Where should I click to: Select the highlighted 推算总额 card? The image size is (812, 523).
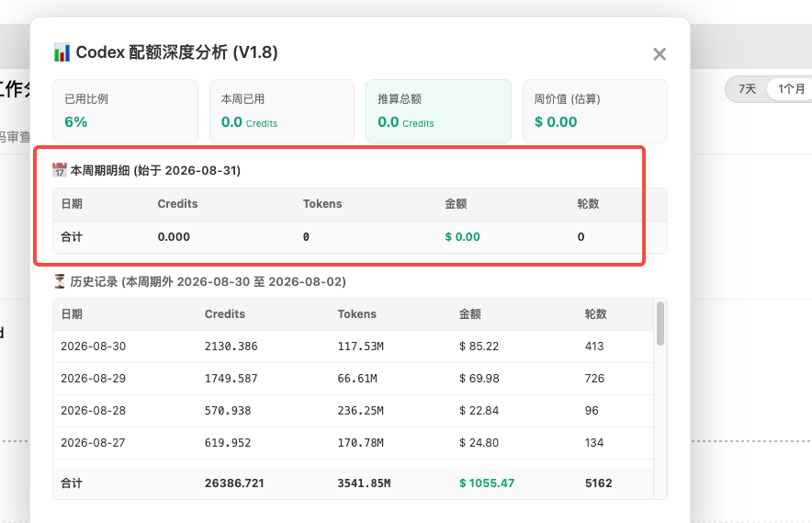439,111
